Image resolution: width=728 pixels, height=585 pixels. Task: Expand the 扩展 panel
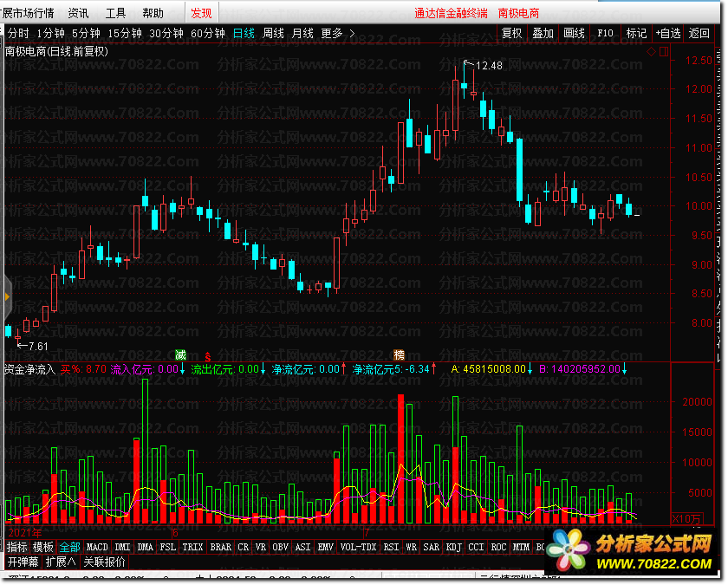61,562
